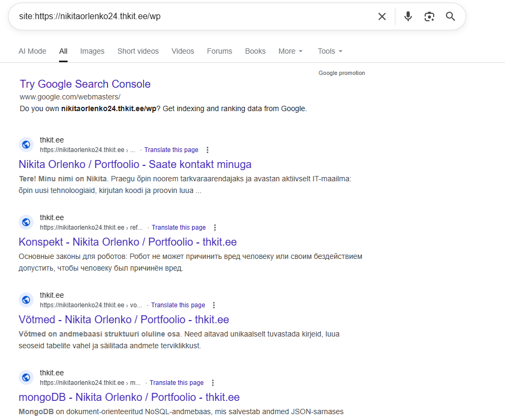Open Nikita Orlenko Saate kontakt minuga result
Viewport: 505px width, 420px height.
coord(135,164)
